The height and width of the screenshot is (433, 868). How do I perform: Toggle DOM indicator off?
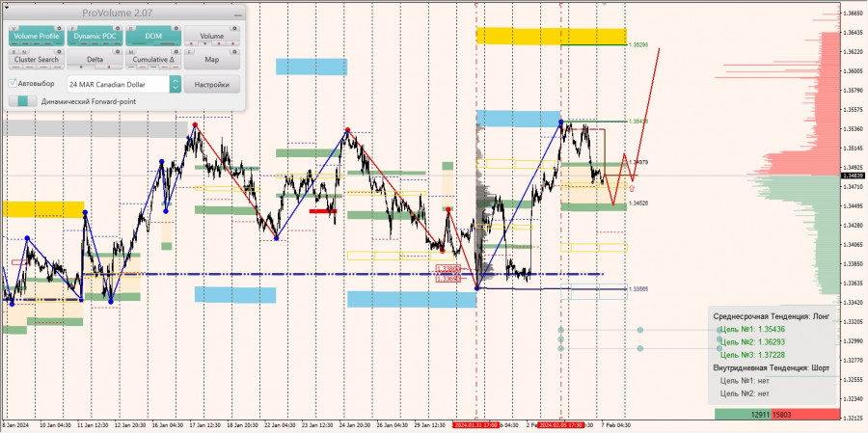(153, 36)
